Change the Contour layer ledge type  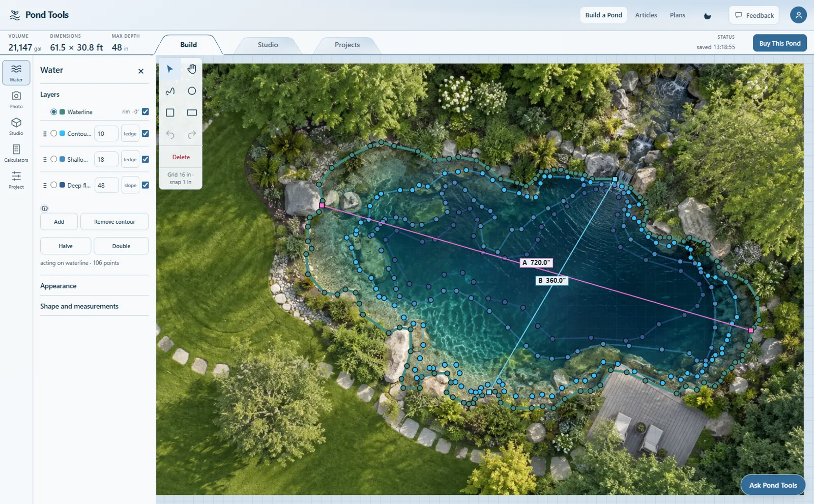pos(130,134)
